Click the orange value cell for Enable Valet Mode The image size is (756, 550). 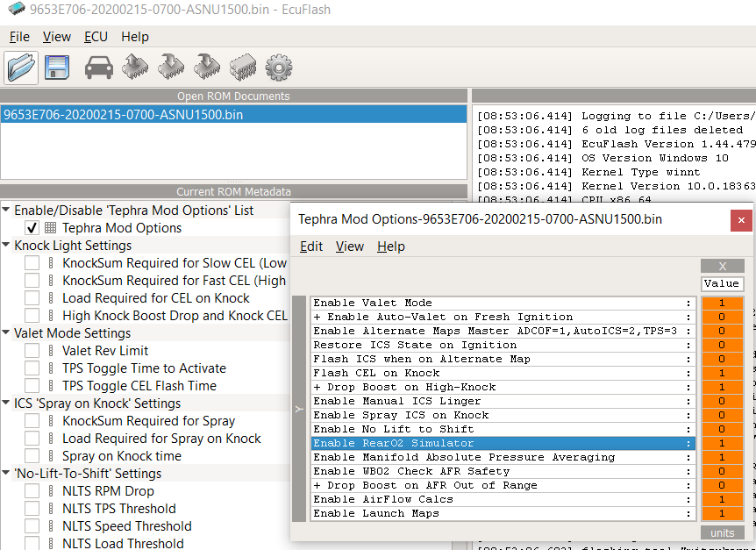pos(722,303)
